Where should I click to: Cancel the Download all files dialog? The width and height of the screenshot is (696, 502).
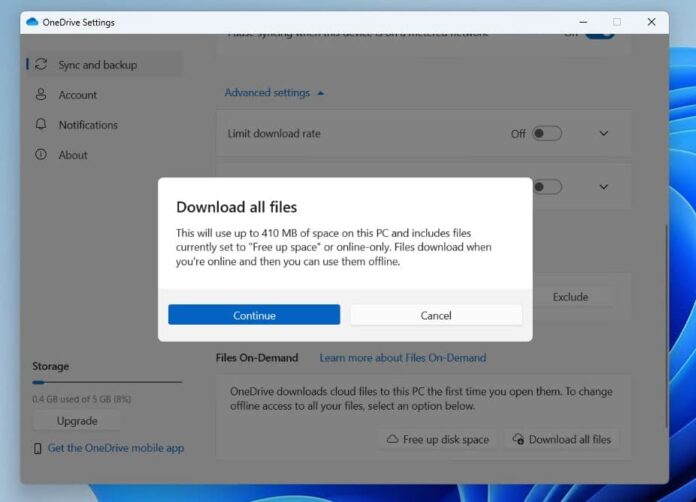[x=436, y=315]
